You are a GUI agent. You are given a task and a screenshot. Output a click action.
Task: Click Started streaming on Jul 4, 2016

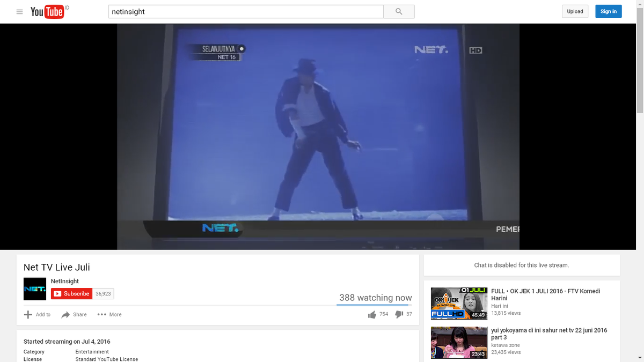[x=67, y=342]
